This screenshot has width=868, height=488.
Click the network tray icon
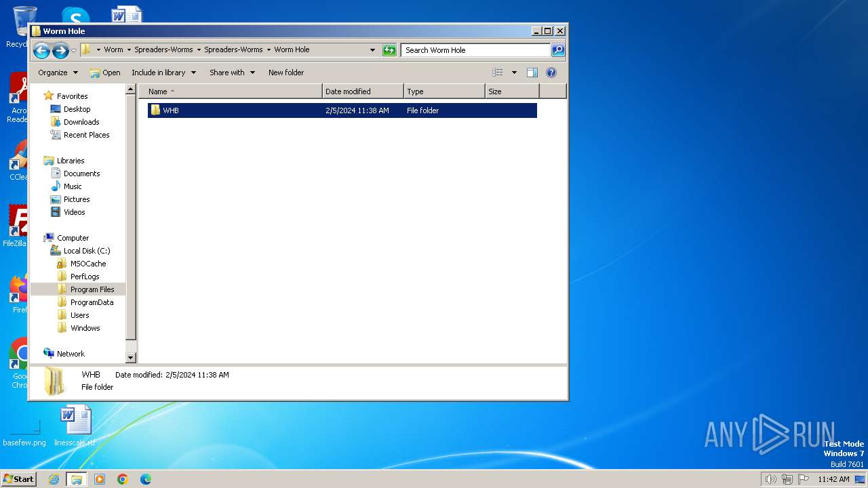tap(787, 479)
